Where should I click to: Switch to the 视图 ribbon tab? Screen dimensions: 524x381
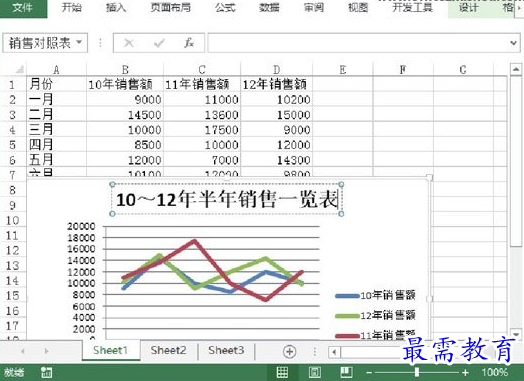(x=358, y=7)
